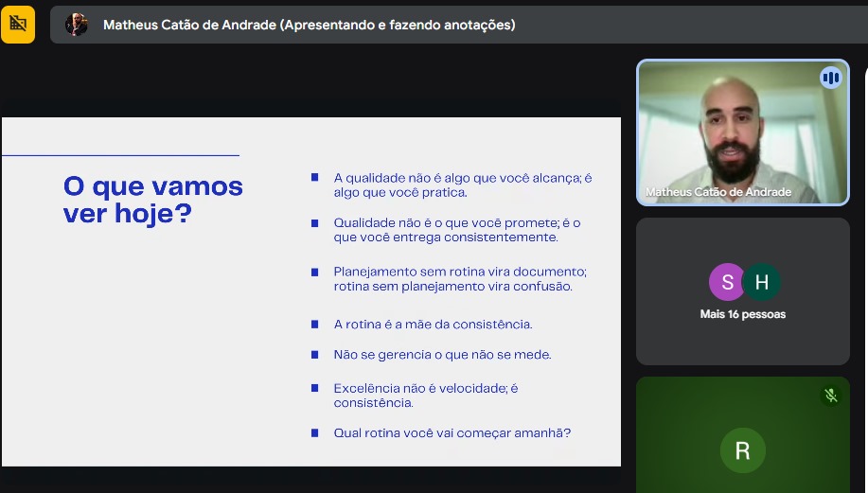Click the round R avatar in the green tile
Screen dimensions: 868x493
click(742, 451)
